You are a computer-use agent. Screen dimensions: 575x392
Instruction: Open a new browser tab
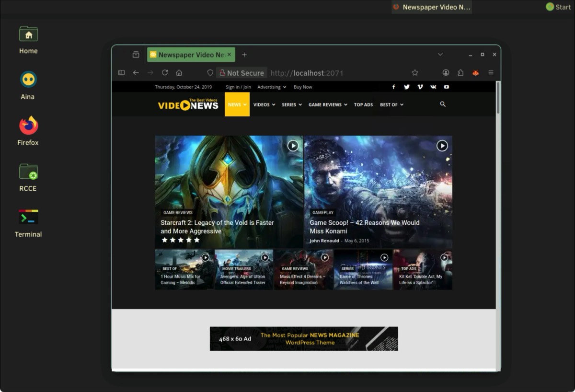[244, 55]
